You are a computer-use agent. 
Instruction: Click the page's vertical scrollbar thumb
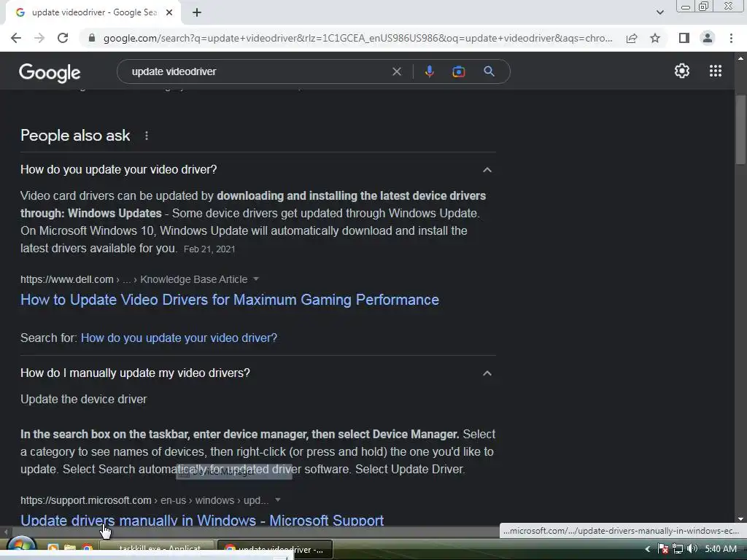(740, 130)
